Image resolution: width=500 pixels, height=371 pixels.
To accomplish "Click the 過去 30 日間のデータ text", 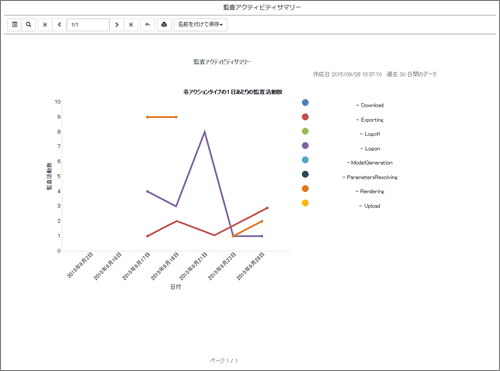I will point(411,74).
